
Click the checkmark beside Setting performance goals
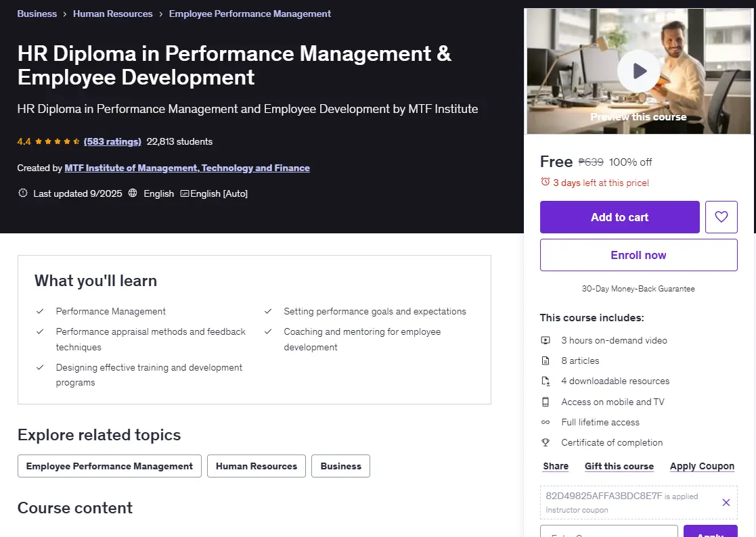[x=268, y=311]
